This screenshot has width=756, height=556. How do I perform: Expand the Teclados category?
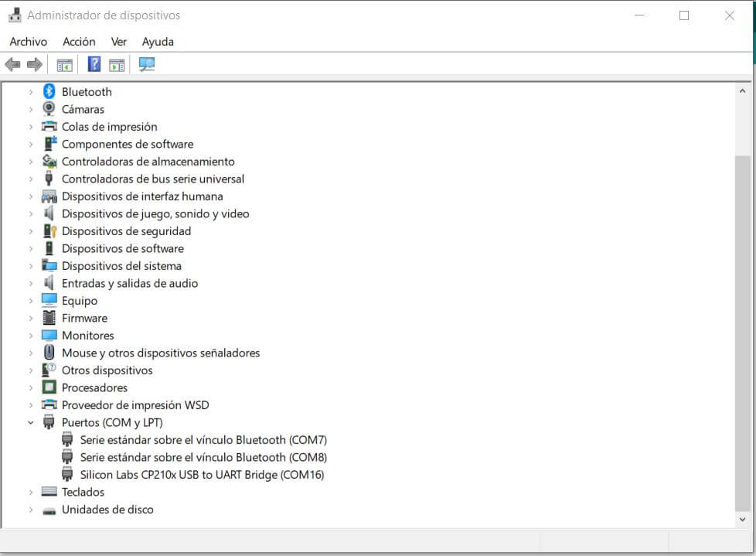pos(31,492)
